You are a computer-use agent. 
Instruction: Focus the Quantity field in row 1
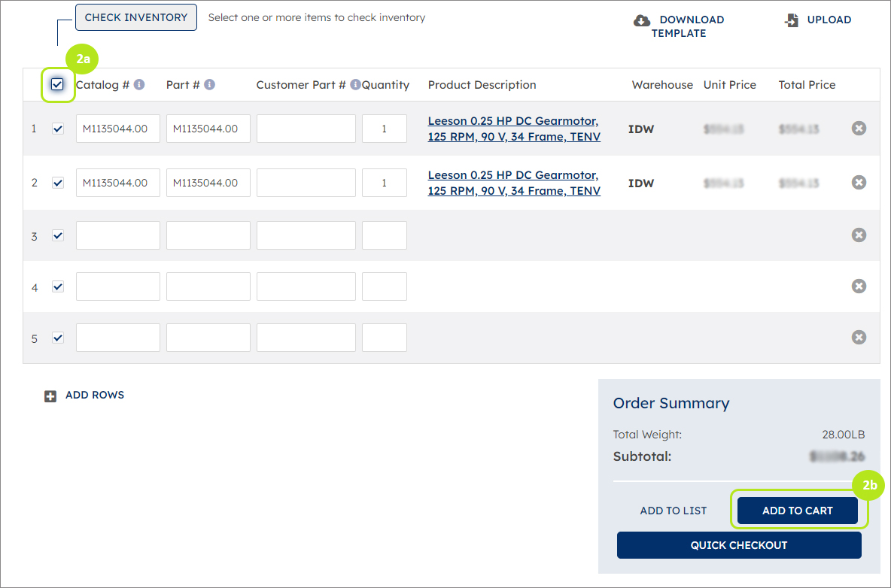pyautogui.click(x=384, y=129)
